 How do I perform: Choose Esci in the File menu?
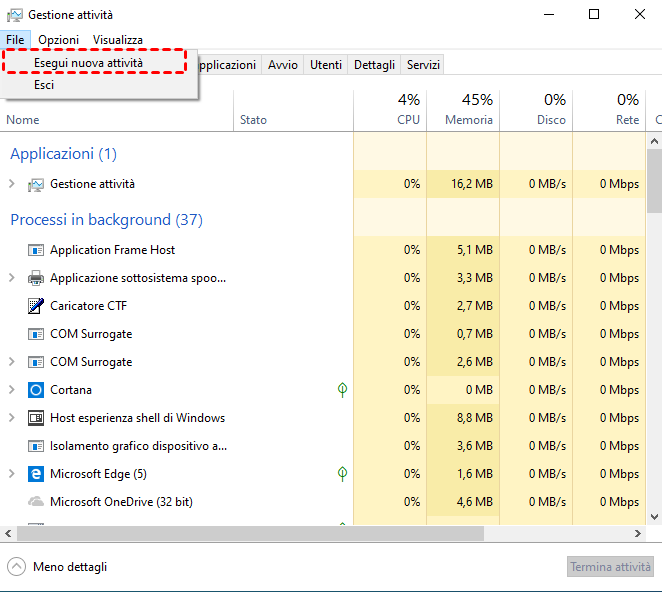(44, 86)
